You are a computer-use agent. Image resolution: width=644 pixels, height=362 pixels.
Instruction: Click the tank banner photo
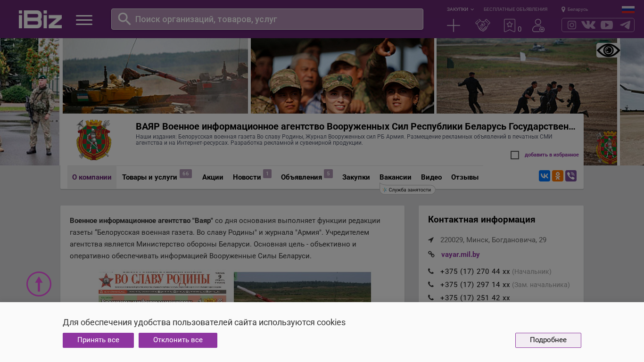pos(155,76)
